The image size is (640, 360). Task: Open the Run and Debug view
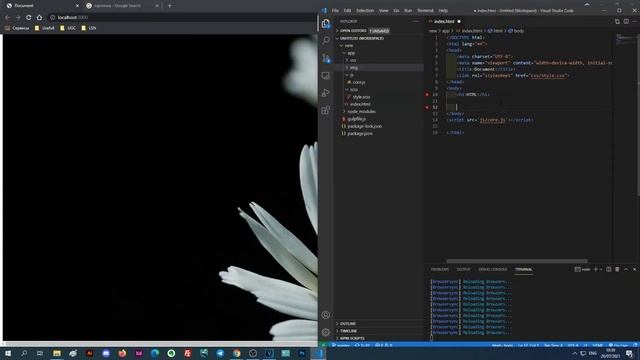point(326,93)
